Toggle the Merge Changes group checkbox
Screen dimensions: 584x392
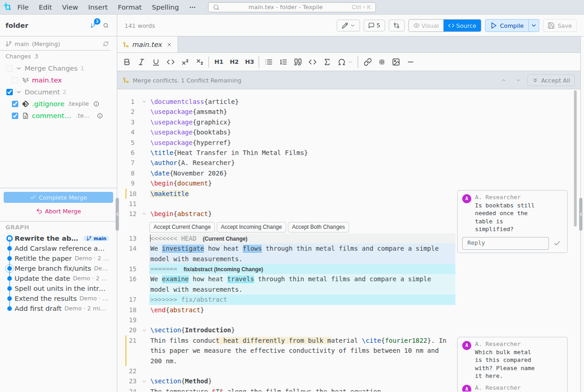point(10,68)
